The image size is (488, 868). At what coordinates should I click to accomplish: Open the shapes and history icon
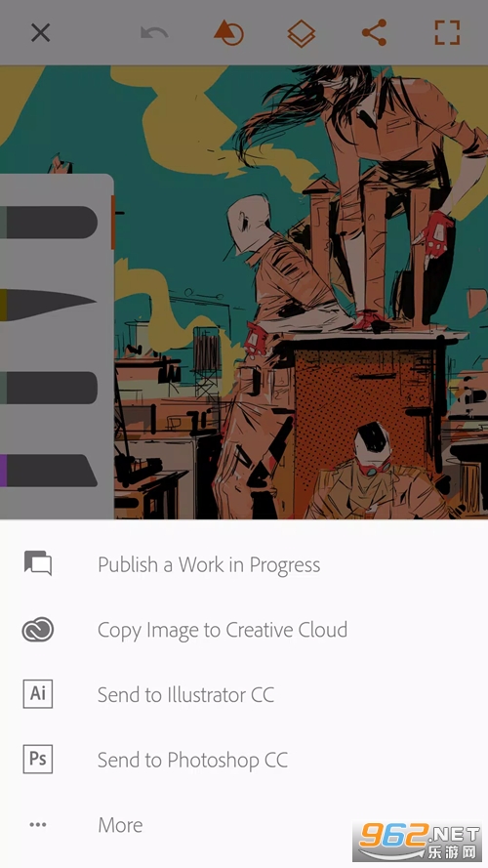(228, 32)
